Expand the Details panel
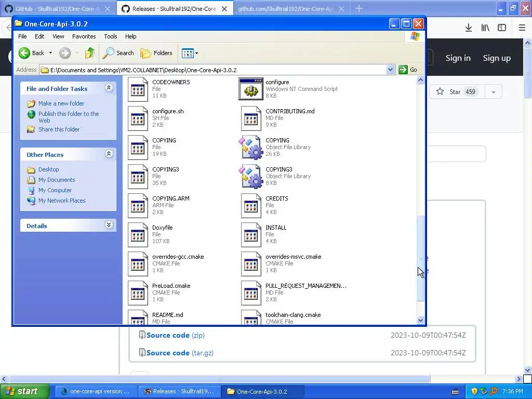The width and height of the screenshot is (532, 399). tap(109, 225)
